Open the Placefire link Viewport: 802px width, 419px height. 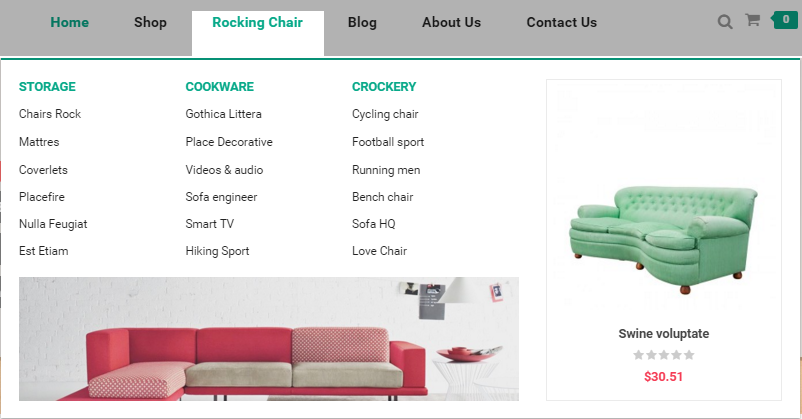[42, 197]
